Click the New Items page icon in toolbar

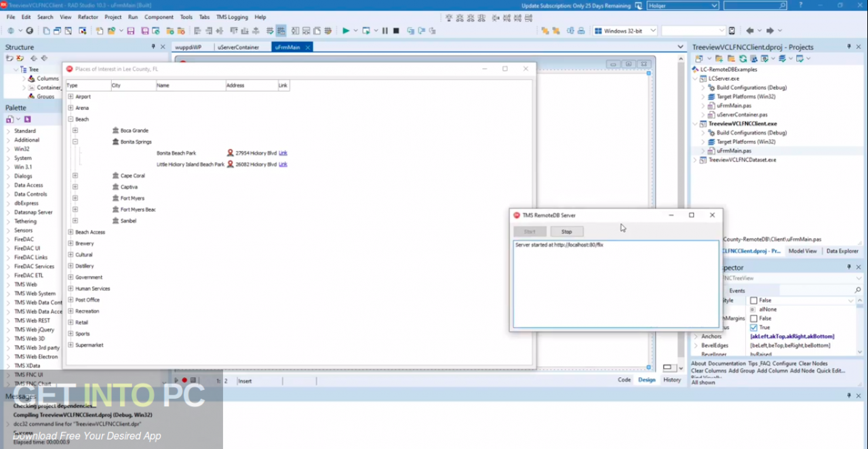(99, 31)
